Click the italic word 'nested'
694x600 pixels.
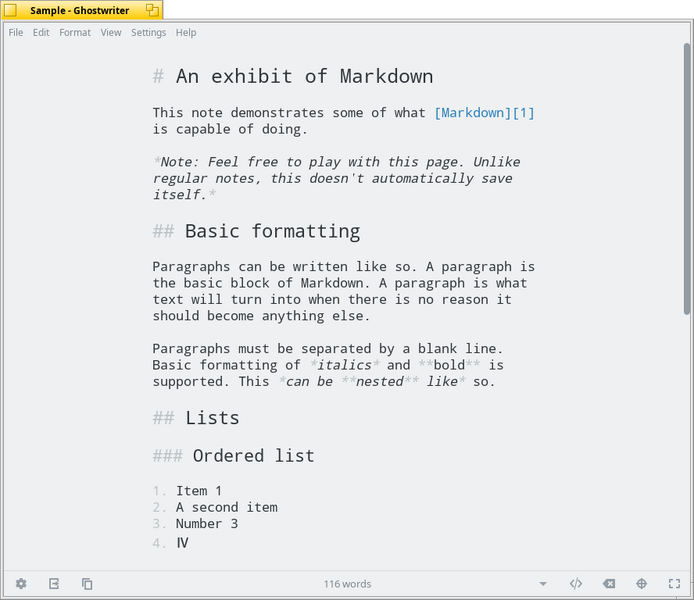[x=380, y=381]
